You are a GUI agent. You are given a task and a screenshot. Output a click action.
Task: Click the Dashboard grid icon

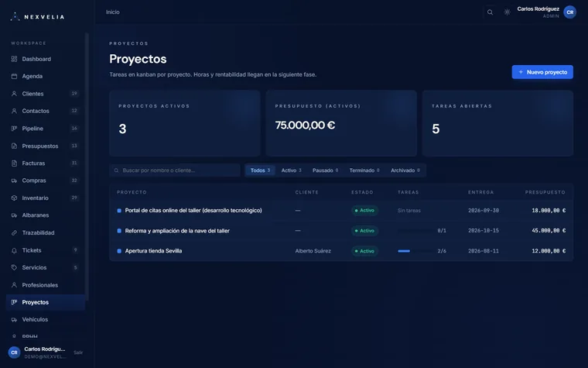pyautogui.click(x=14, y=59)
